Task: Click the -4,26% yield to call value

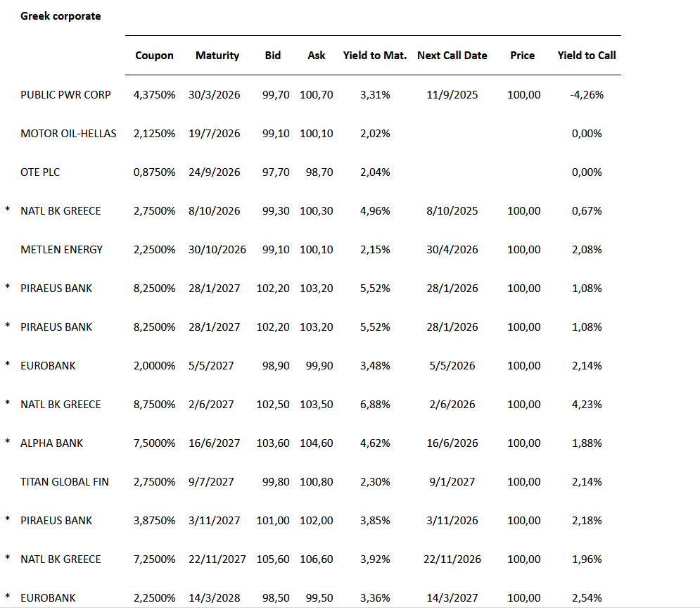Action: (x=587, y=95)
